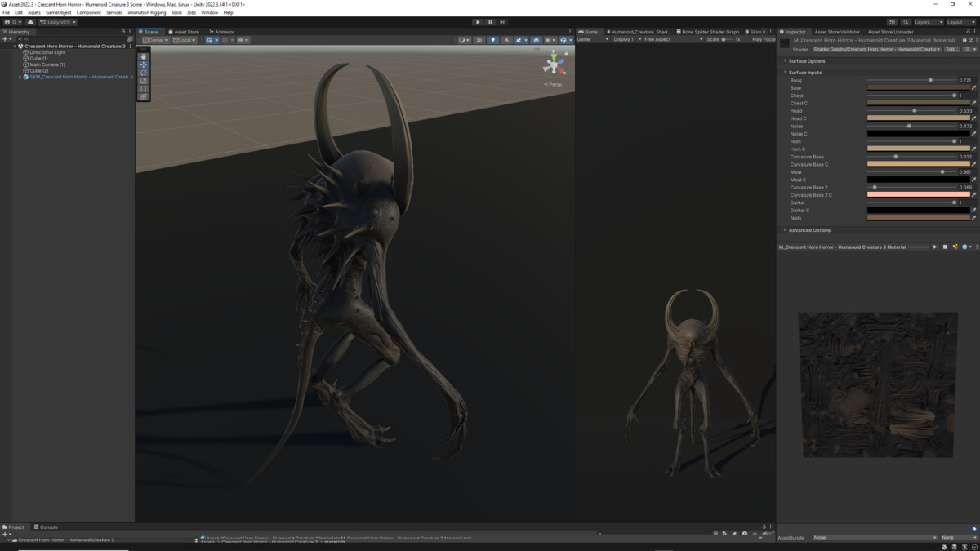Open the Undo History icon

tap(893, 22)
